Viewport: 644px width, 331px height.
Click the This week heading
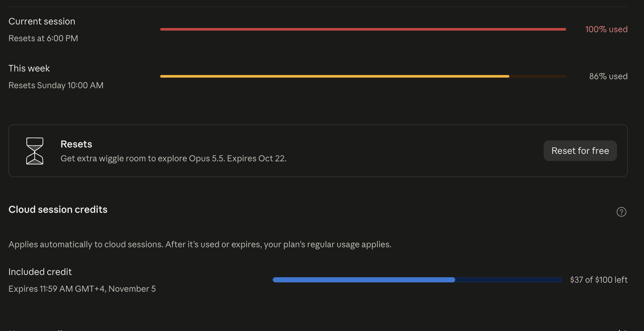tap(29, 68)
